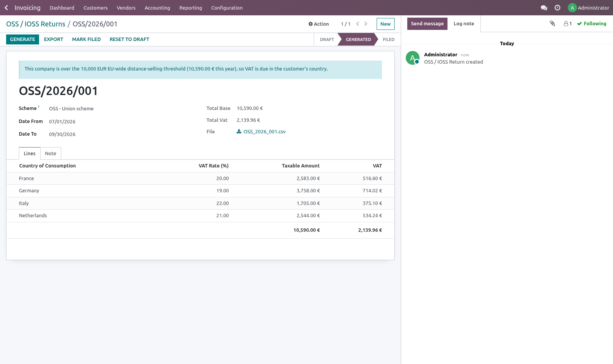Click the Netherlands line row

200,216
